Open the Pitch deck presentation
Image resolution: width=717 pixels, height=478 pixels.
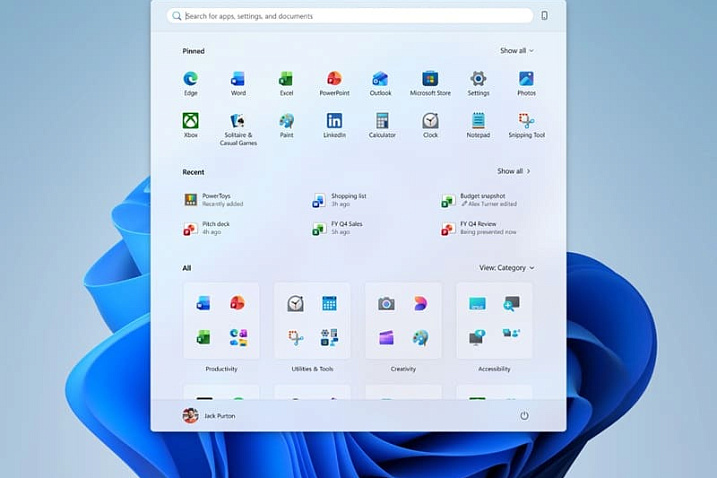point(207,228)
